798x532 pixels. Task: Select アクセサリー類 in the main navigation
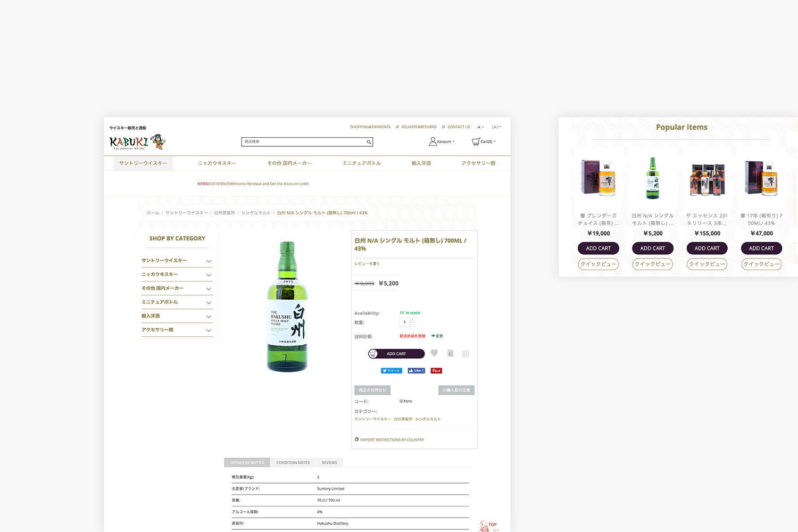(478, 163)
